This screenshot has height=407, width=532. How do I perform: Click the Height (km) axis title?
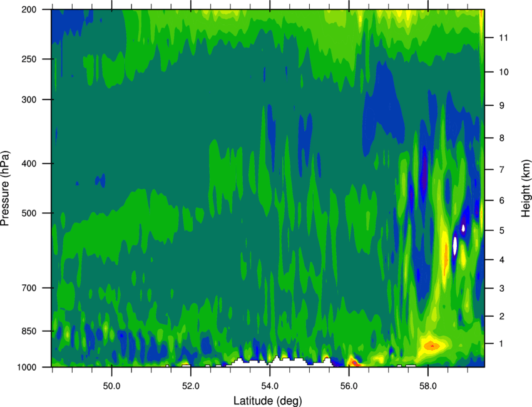tap(526, 188)
